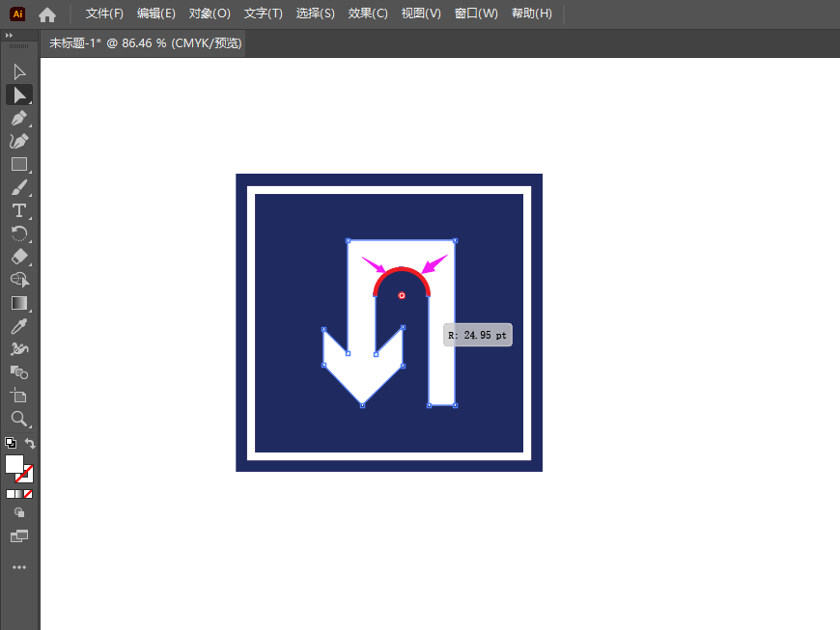Select the Pen tool
The height and width of the screenshot is (630, 840).
pos(19,118)
